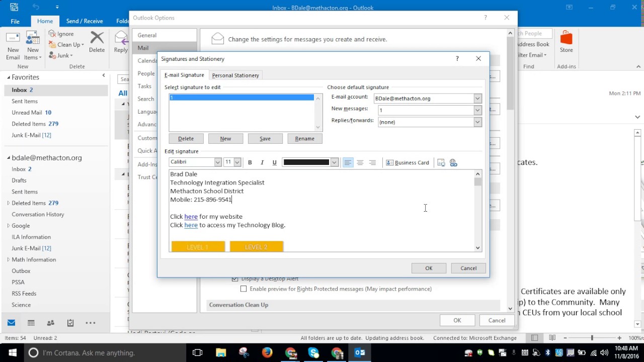Image resolution: width=644 pixels, height=362 pixels.
Task: Click the website "here" link in signature
Action: click(191, 217)
